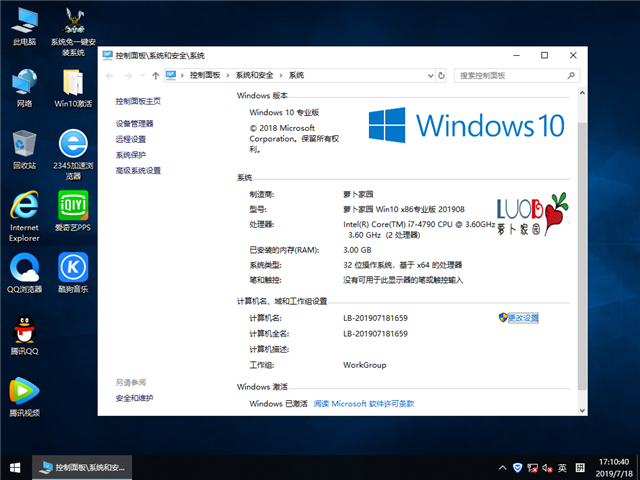The width and height of the screenshot is (640, 480).
Task: Expand hidden system tray icons chevron
Action: coord(502,467)
